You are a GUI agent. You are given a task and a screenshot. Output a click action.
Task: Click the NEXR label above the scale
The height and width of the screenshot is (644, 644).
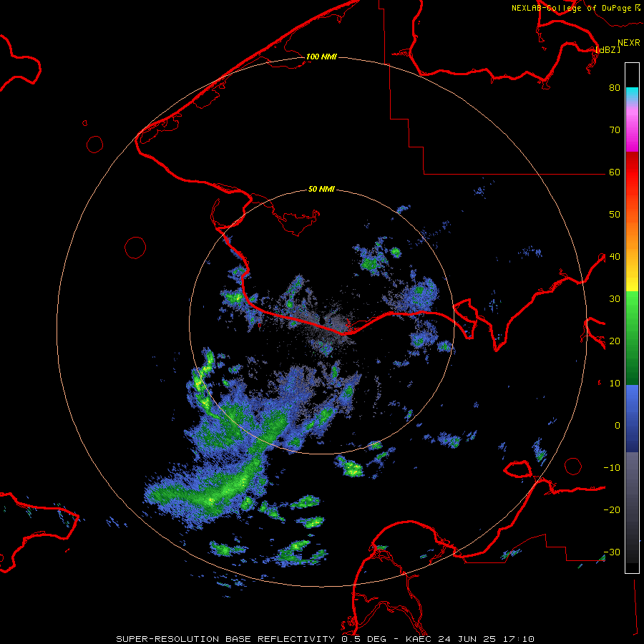click(629, 43)
